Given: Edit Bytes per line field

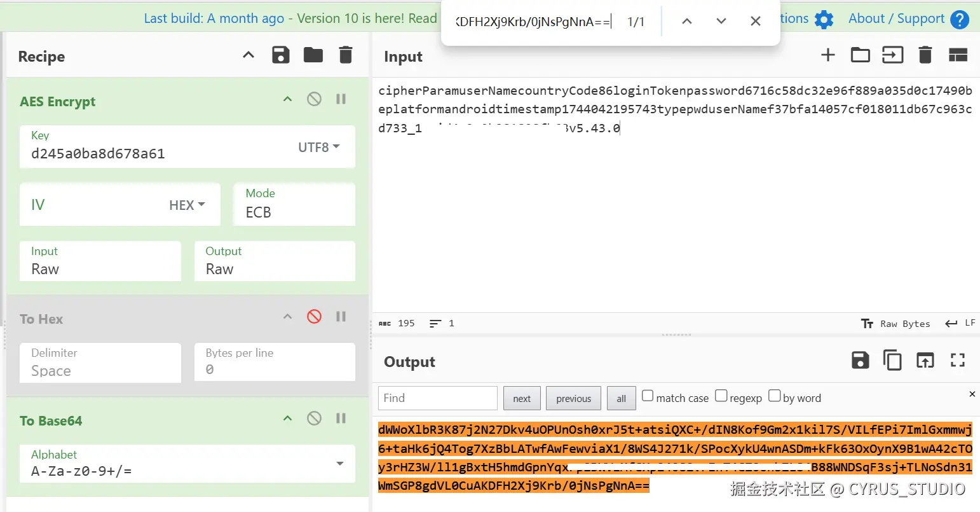Looking at the screenshot, I should click(275, 363).
